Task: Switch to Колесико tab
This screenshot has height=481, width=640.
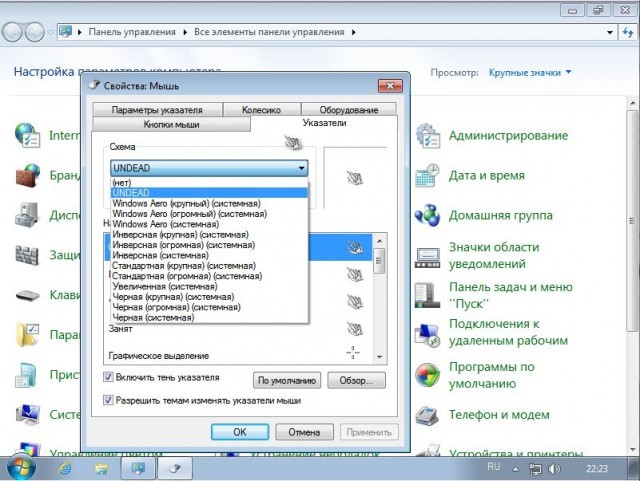Action: click(x=261, y=110)
